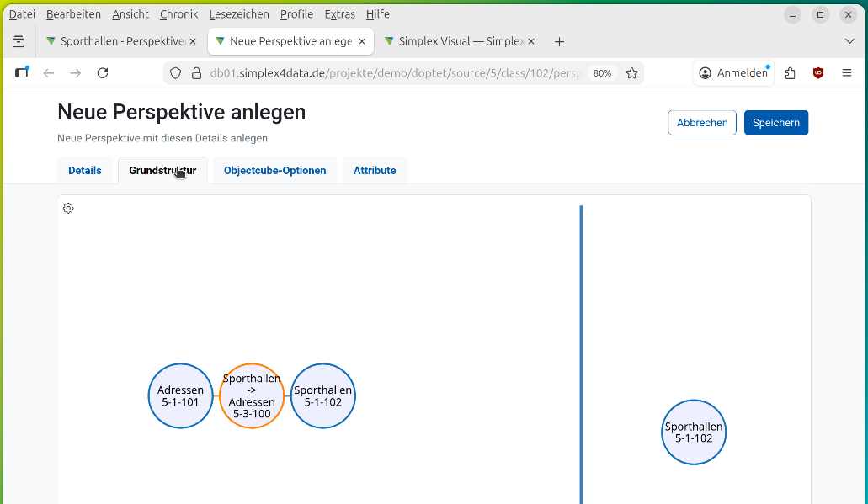Open a new browser tab with plus
The image size is (868, 504).
(560, 41)
